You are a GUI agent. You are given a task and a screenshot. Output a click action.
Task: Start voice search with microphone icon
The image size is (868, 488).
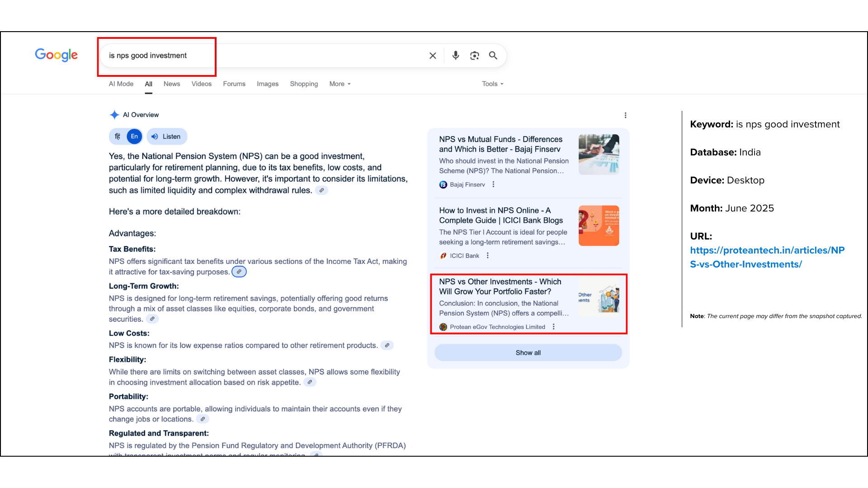click(x=456, y=55)
